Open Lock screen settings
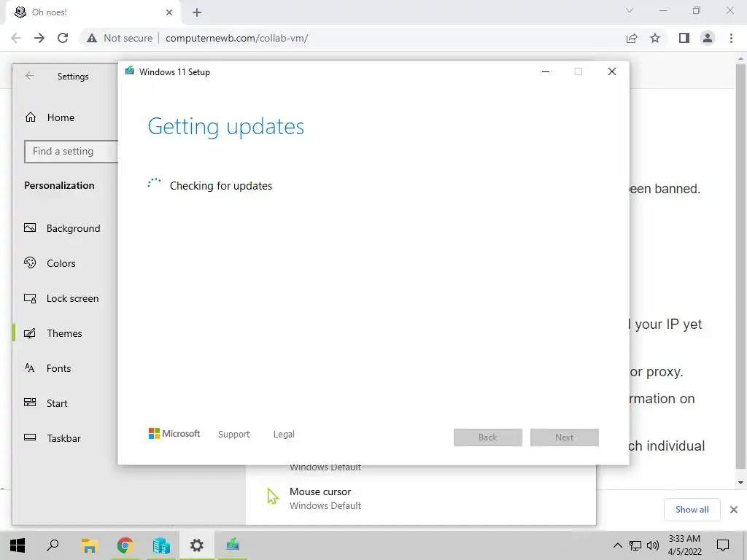 [61, 298]
